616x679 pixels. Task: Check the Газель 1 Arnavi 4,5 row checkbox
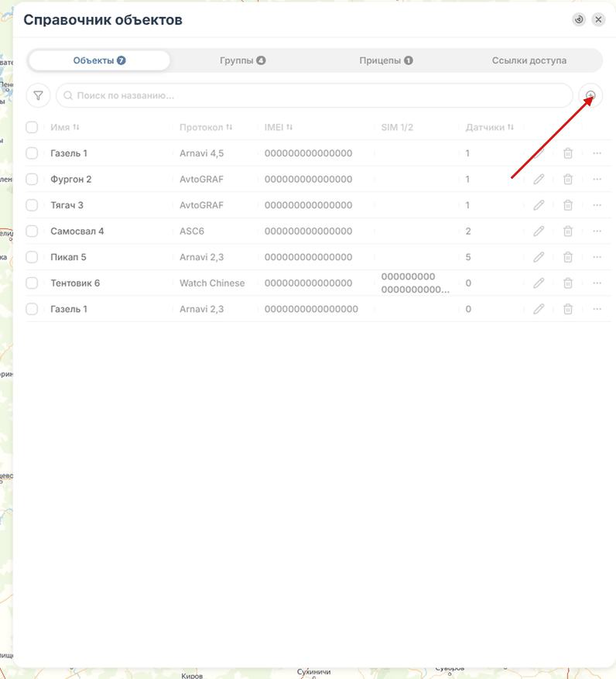32,153
